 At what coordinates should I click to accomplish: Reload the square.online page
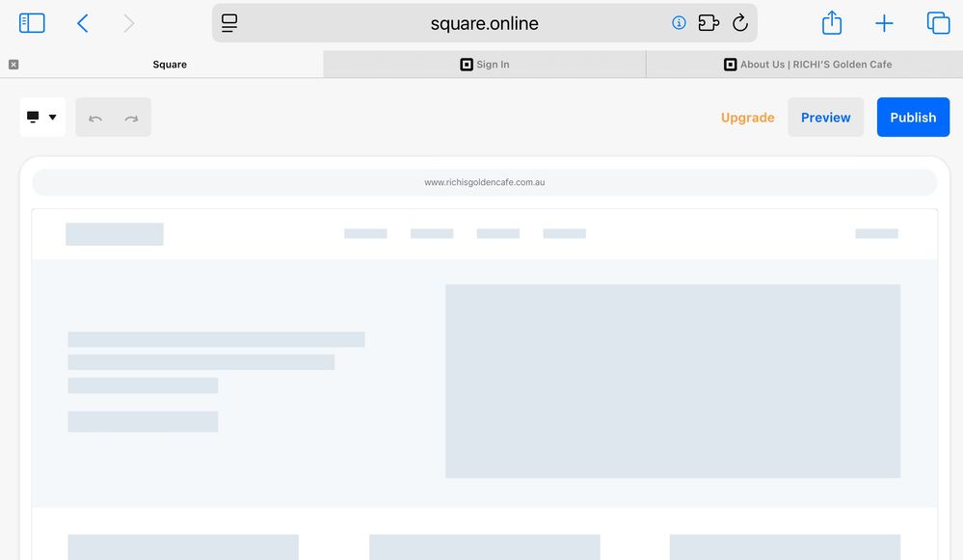tap(740, 23)
